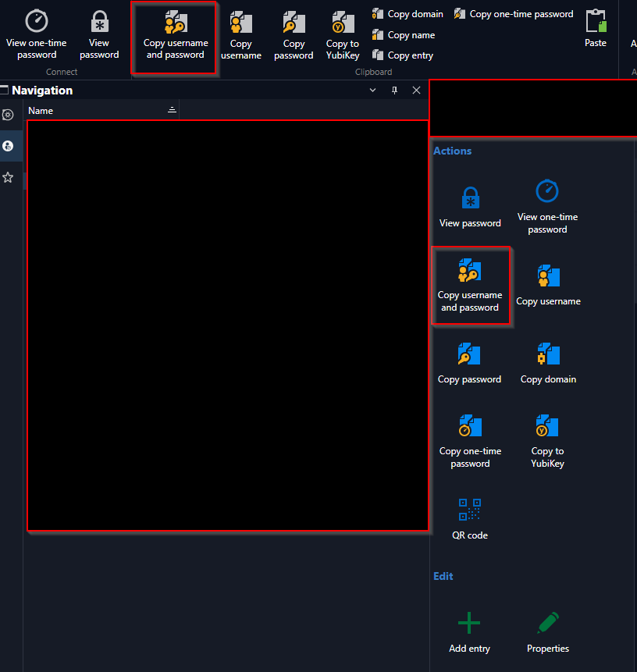Image resolution: width=637 pixels, height=672 pixels.
Task: Expand the Navigation panel dropdown chevron
Action: click(x=372, y=90)
